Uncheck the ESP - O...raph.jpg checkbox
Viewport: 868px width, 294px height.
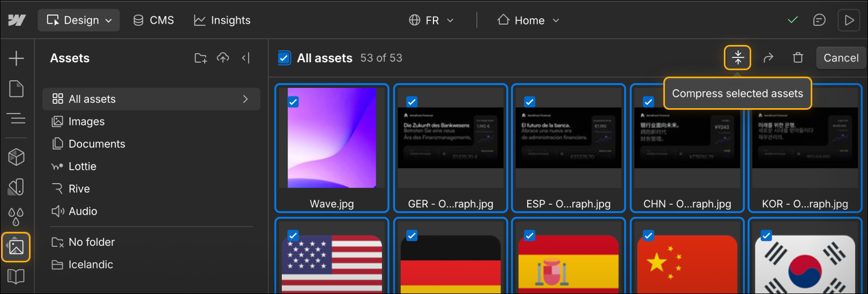(x=529, y=102)
